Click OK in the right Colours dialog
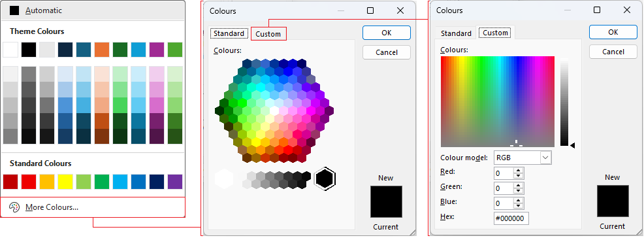644x238 pixels. (613, 32)
